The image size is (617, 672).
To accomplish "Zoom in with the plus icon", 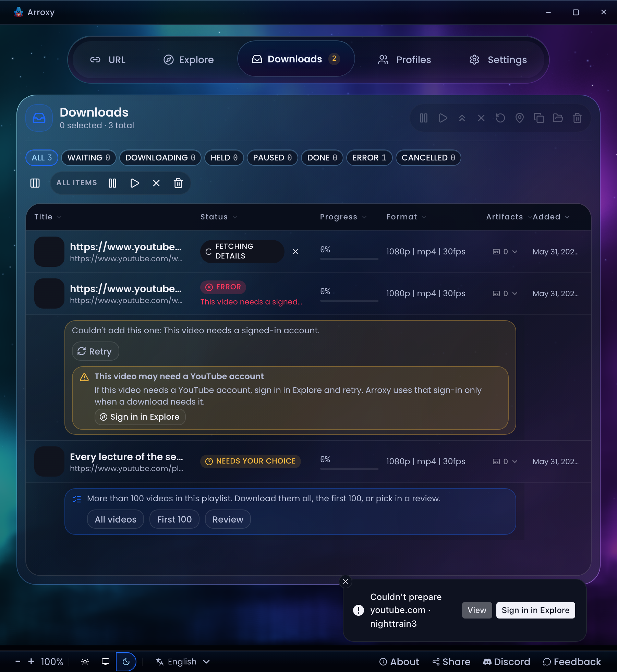I will tap(31, 661).
